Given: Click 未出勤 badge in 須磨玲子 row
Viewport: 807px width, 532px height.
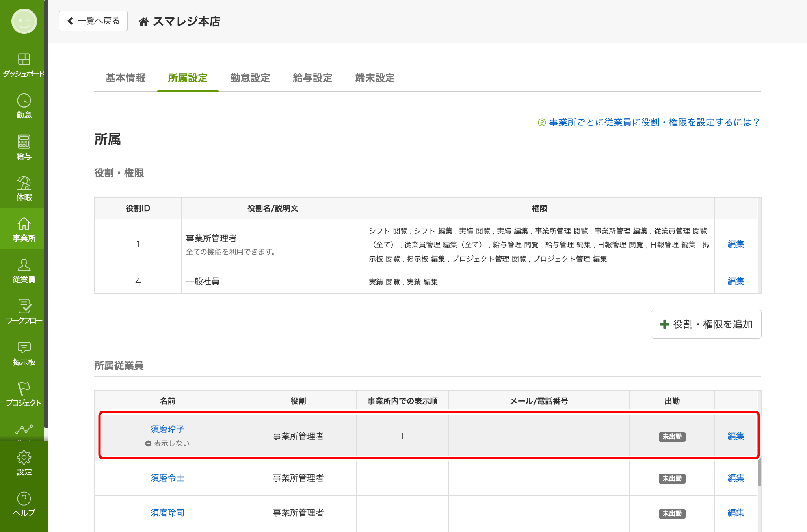Looking at the screenshot, I should pyautogui.click(x=672, y=437).
